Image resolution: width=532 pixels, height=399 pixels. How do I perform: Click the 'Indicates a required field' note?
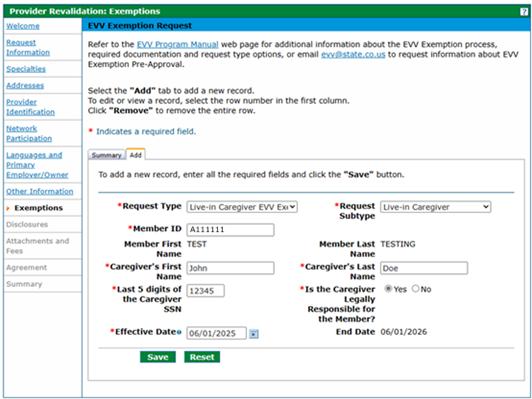[x=146, y=131]
